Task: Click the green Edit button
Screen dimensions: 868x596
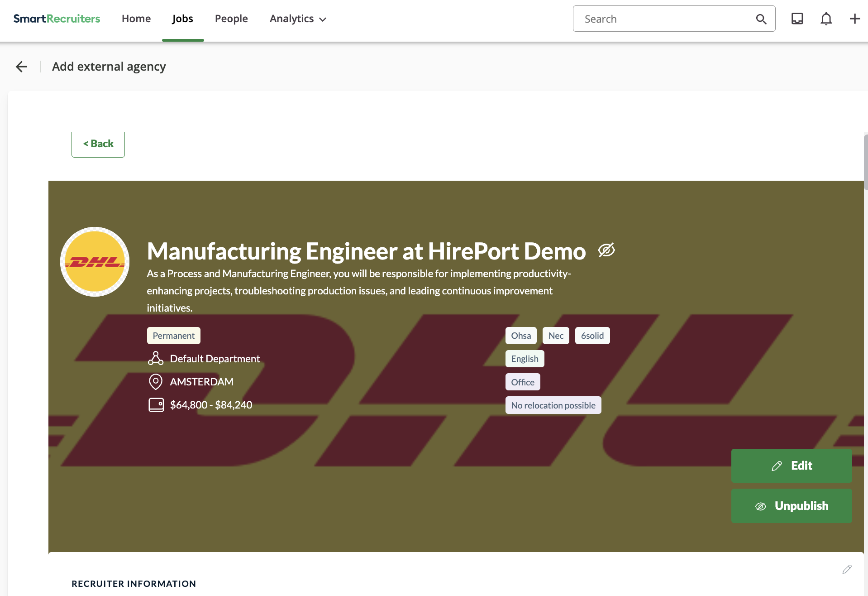Action: point(792,466)
